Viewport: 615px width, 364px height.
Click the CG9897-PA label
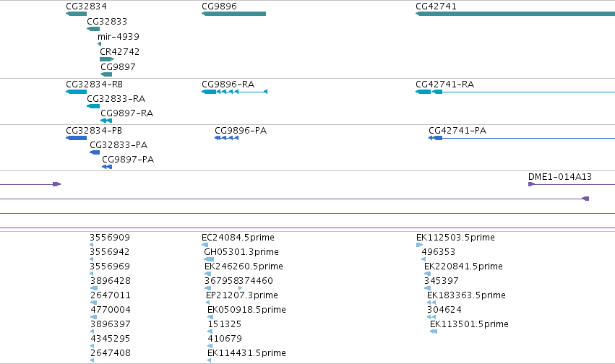128,160
